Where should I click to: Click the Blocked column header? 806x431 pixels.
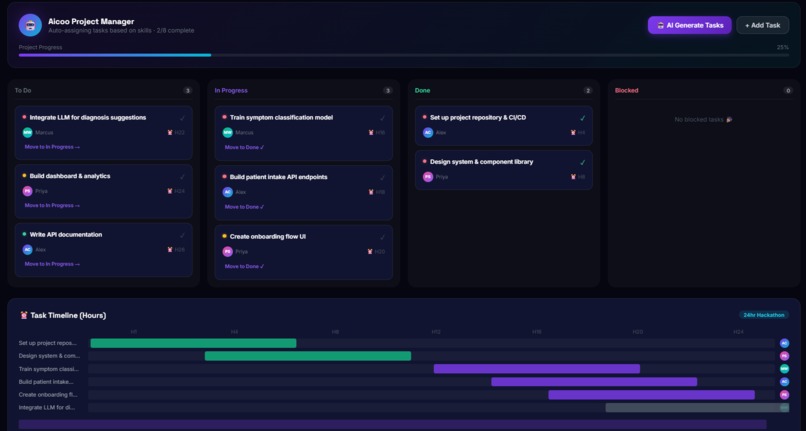[627, 91]
